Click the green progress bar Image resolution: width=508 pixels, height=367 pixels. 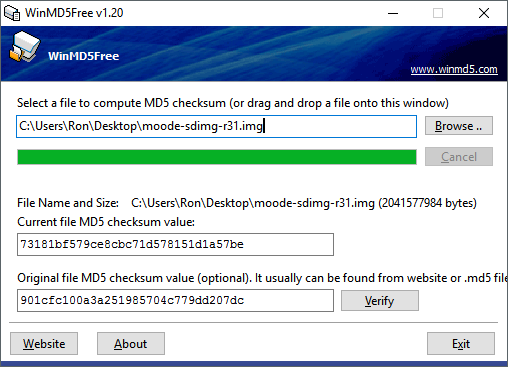point(217,157)
